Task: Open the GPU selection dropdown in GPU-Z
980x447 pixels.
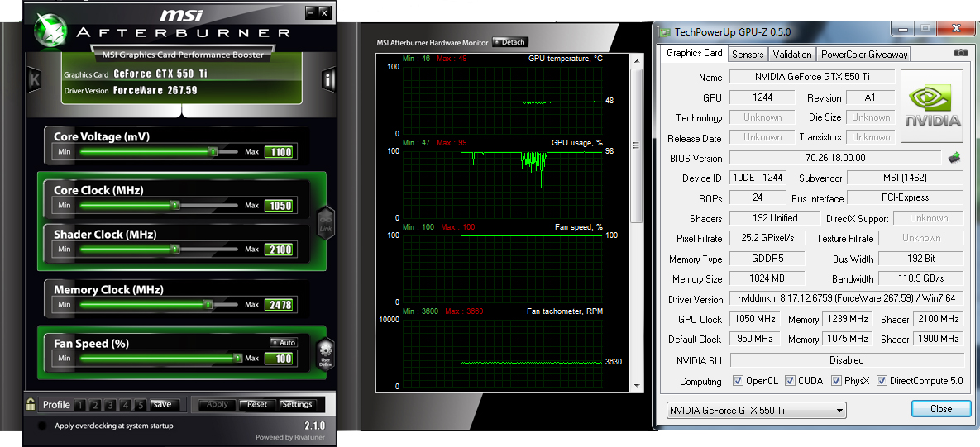Action: 756,410
